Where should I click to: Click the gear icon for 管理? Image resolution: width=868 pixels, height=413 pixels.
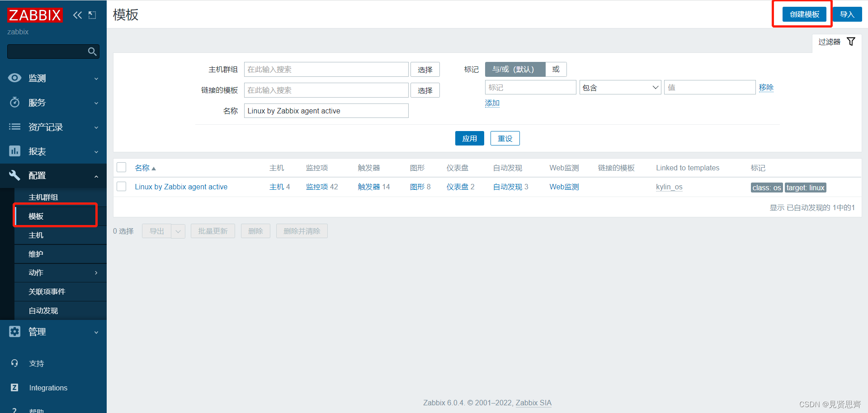click(14, 332)
